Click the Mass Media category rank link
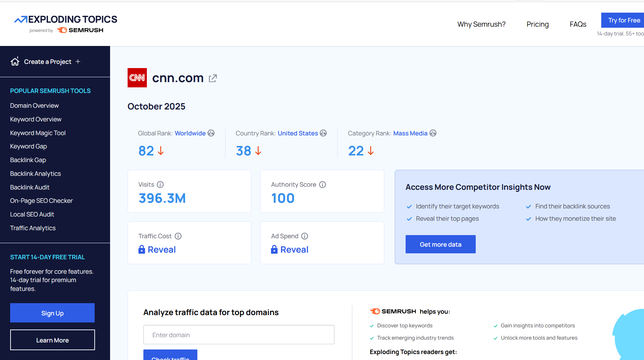Viewport: 644px width, 360px height. tap(410, 133)
